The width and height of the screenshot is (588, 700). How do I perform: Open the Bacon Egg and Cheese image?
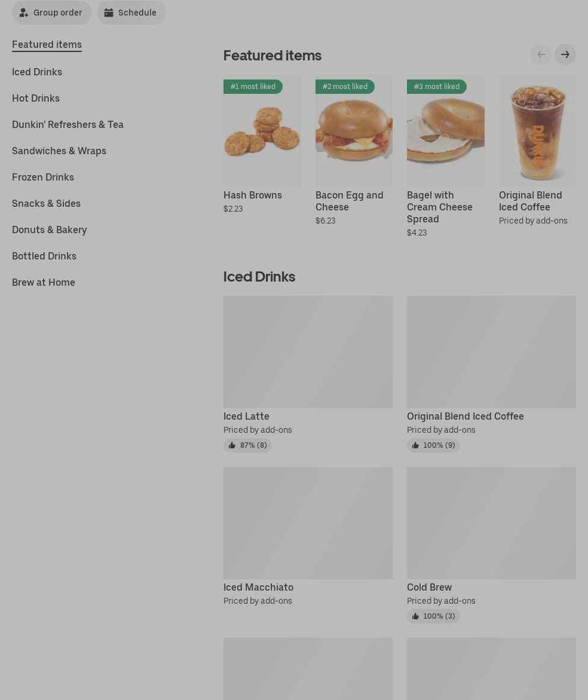pyautogui.click(x=354, y=130)
